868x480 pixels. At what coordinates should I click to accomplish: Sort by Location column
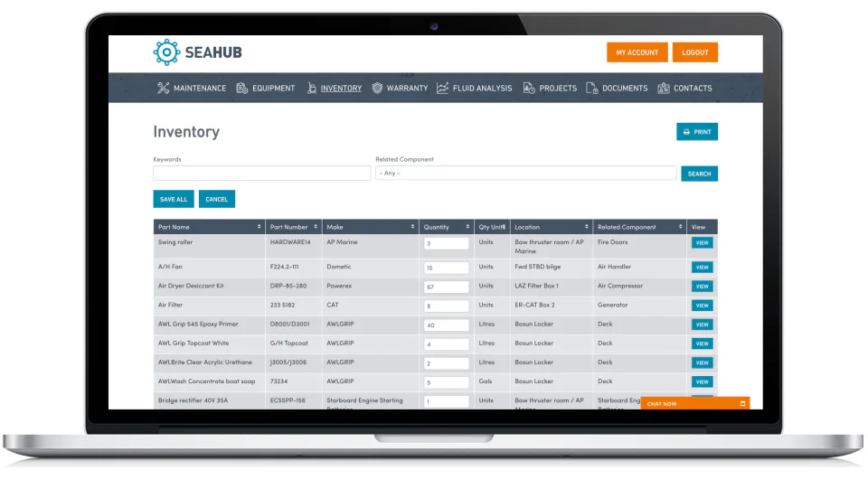click(552, 227)
